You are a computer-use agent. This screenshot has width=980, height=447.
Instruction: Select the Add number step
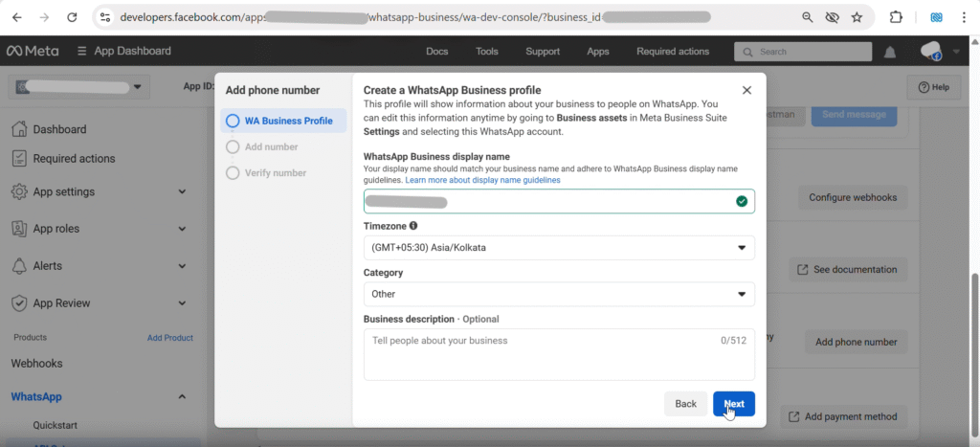click(x=271, y=146)
